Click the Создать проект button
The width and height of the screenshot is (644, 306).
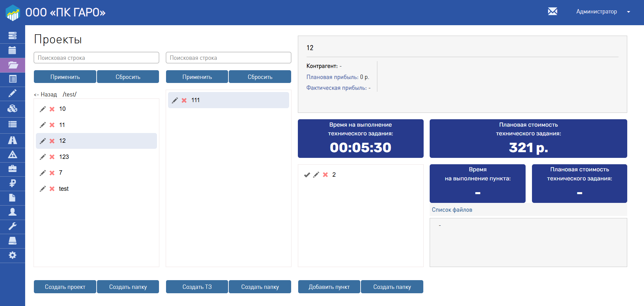coord(65,287)
